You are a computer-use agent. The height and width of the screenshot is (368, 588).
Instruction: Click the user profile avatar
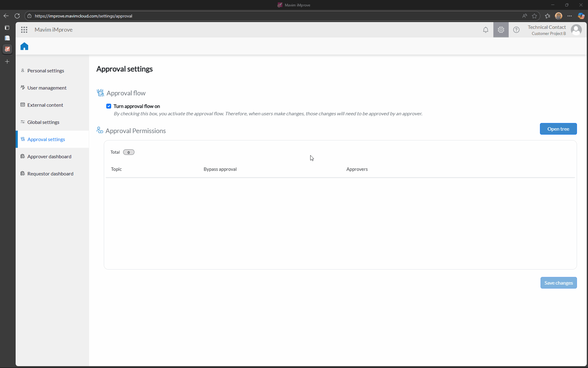[x=576, y=30]
